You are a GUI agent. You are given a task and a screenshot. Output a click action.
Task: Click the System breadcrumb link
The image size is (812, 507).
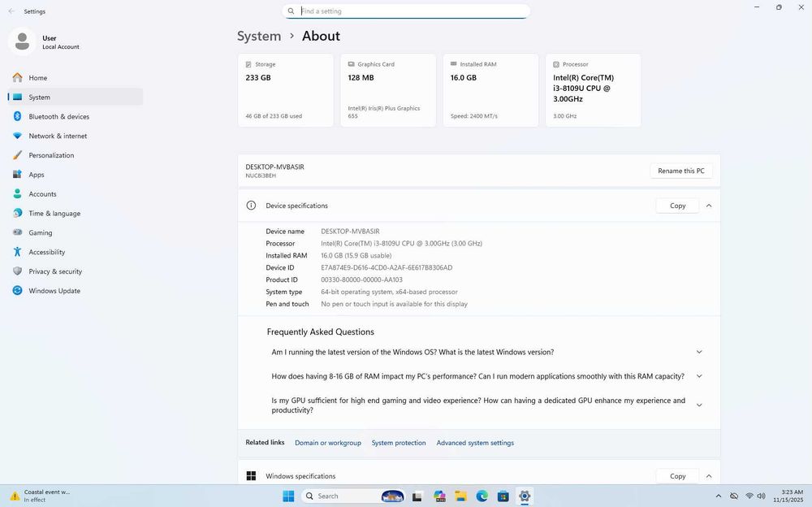pos(259,36)
